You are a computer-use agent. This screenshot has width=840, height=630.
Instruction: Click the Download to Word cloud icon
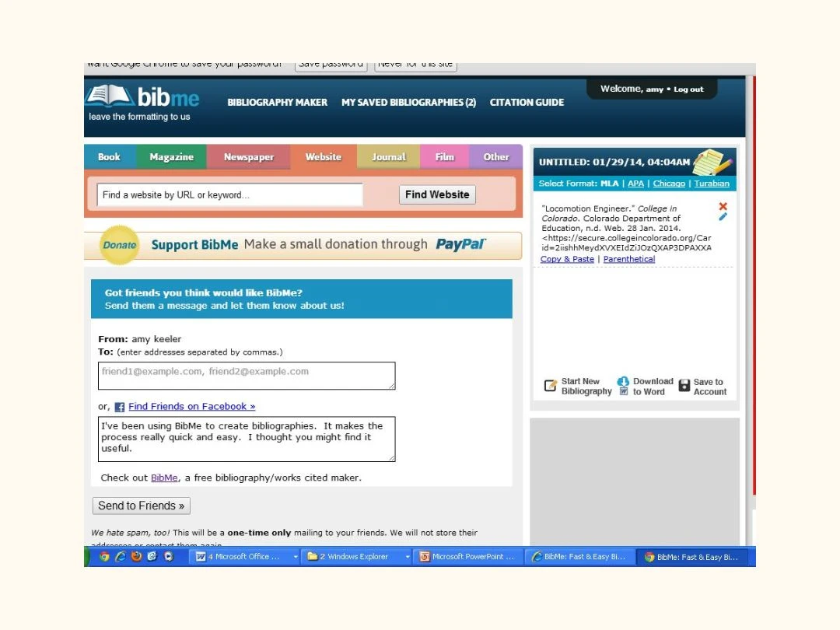623,382
